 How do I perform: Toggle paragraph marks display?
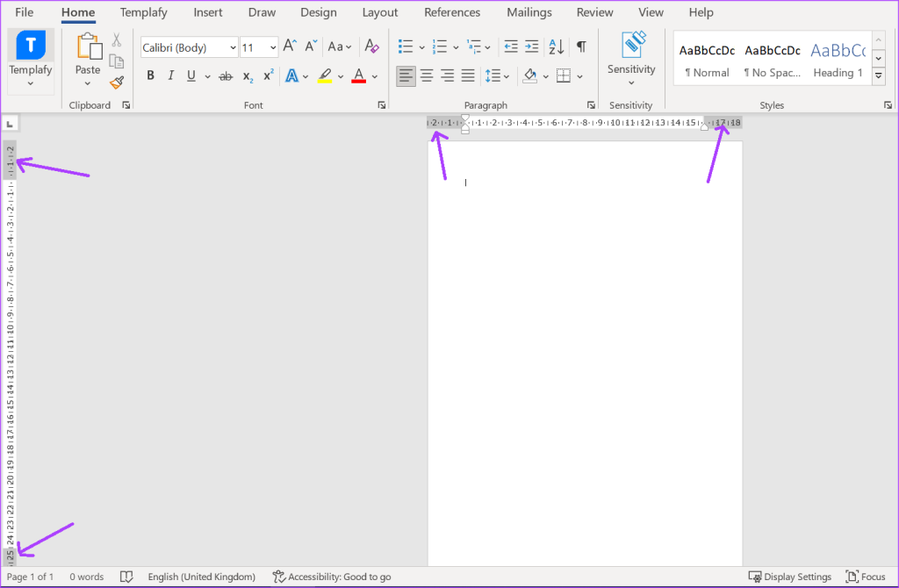click(581, 47)
